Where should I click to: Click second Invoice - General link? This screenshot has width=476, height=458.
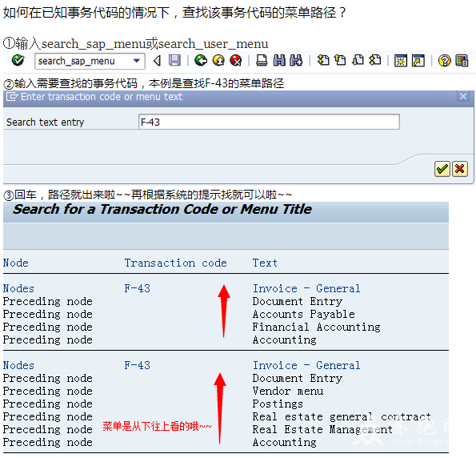[x=306, y=365]
